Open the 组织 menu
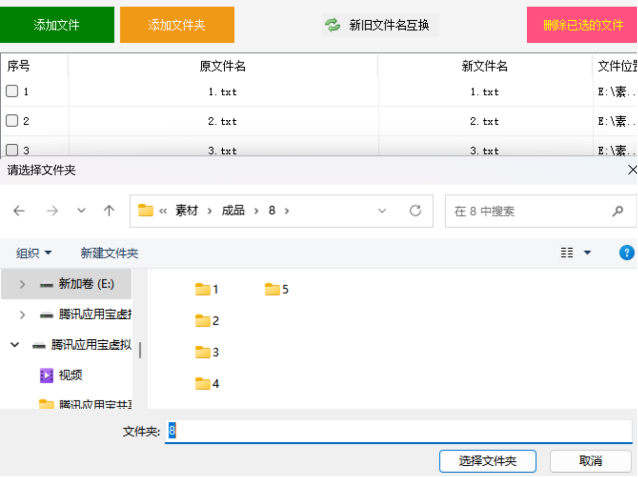The height and width of the screenshot is (477, 638). pyautogui.click(x=34, y=253)
